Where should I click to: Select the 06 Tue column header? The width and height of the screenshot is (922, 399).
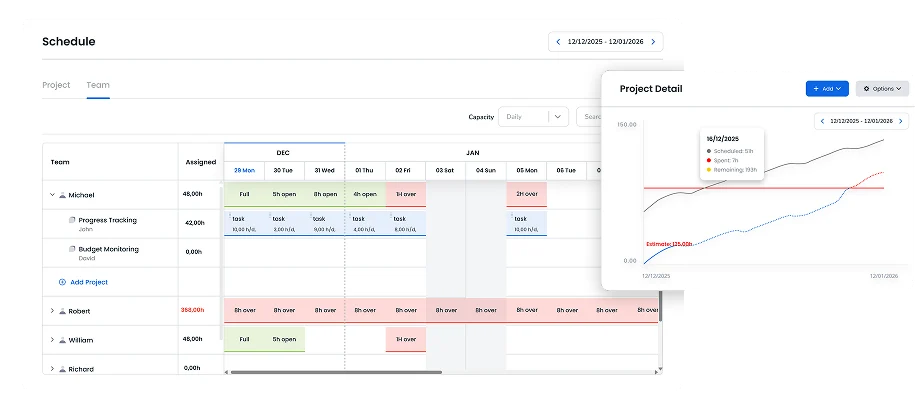pyautogui.click(x=567, y=170)
